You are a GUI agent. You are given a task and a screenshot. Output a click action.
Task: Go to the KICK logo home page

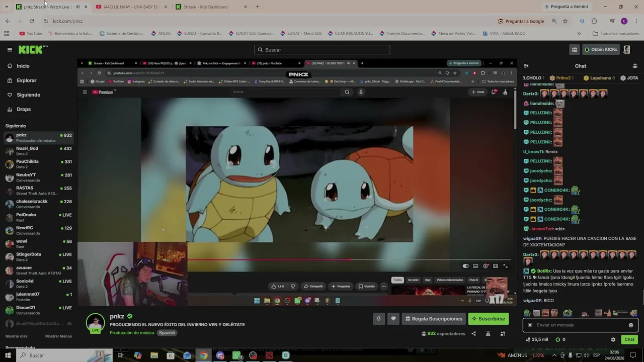(33, 49)
